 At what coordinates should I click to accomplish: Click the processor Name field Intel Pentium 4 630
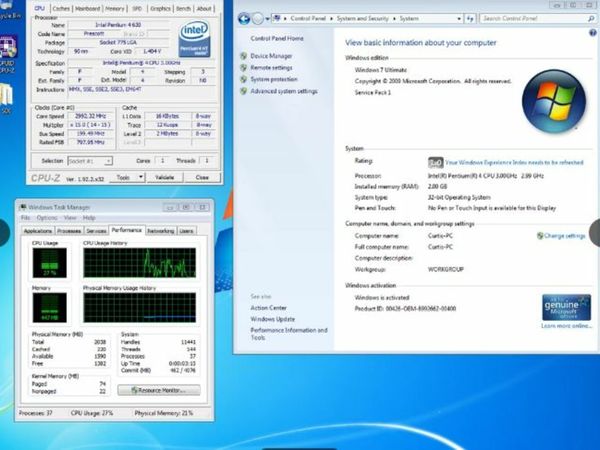point(118,25)
